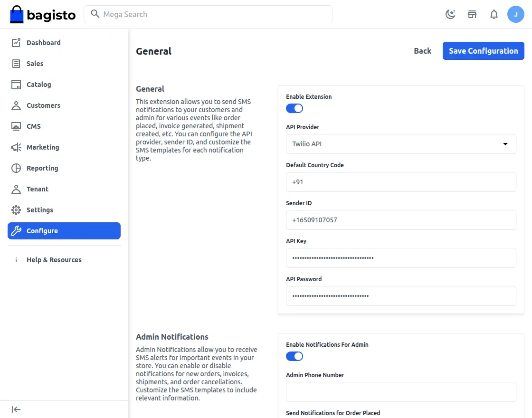This screenshot has width=532, height=418.
Task: Click the Save Configuration button
Action: [x=483, y=51]
